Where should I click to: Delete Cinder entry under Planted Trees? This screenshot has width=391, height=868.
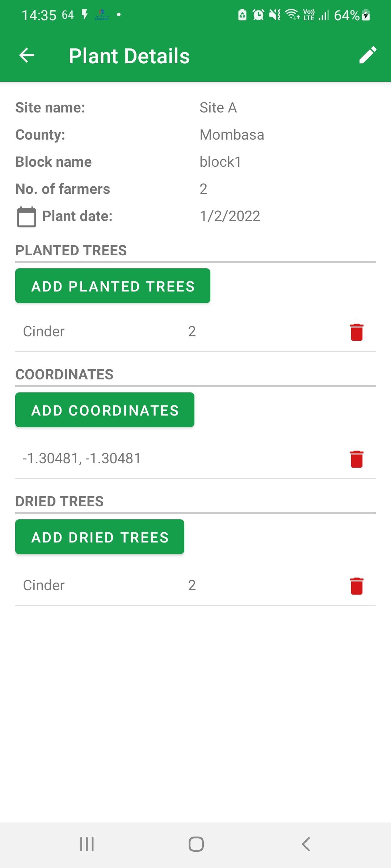pyautogui.click(x=357, y=332)
